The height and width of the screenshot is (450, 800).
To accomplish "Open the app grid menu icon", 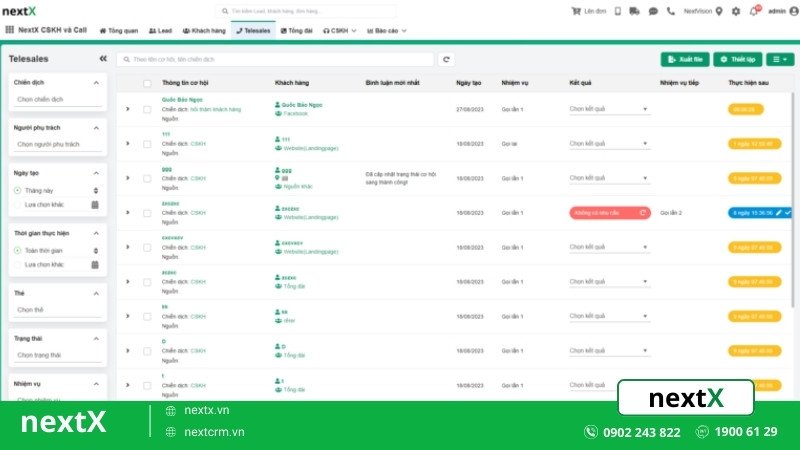I will [x=9, y=30].
